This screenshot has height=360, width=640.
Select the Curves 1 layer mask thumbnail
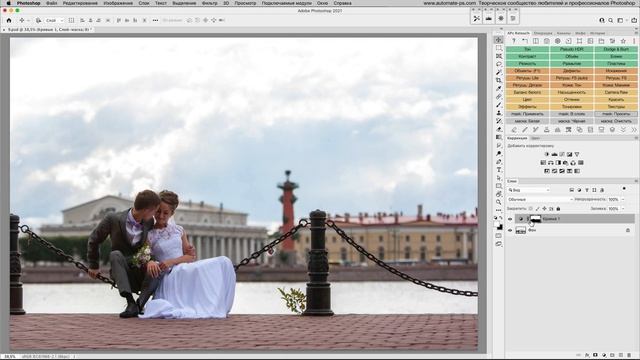pos(536,219)
